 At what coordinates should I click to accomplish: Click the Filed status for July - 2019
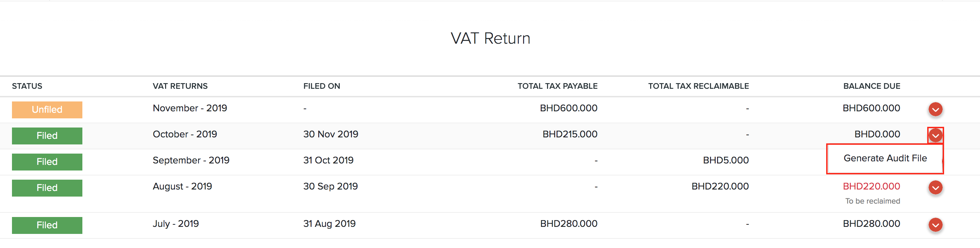[47, 225]
